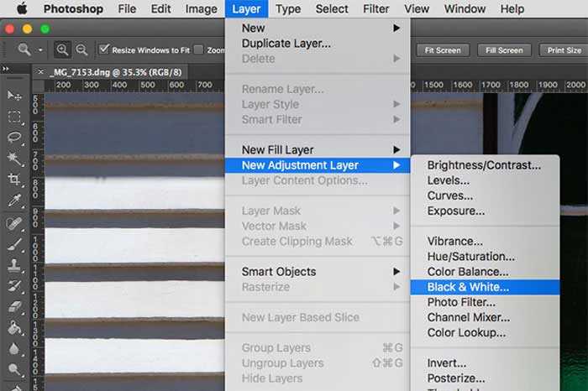Open the Edit menu
This screenshot has width=588, height=391.
161,8
